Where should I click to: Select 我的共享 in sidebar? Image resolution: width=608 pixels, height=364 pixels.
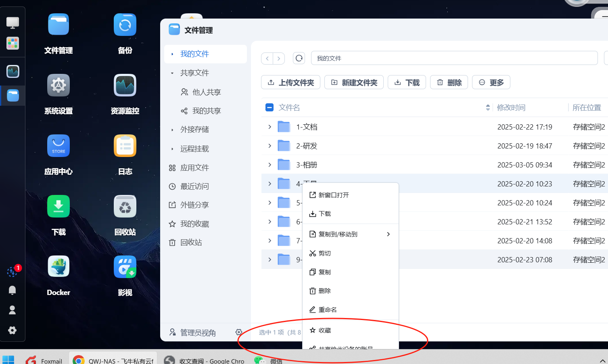[206, 111]
